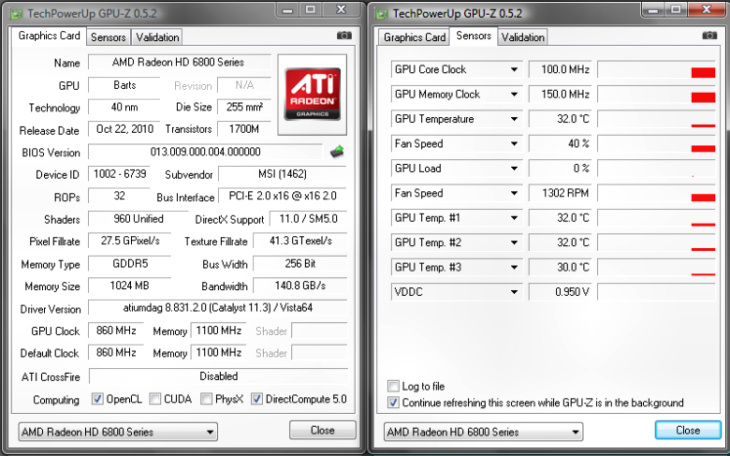
Task: Click Close in the Sensors window
Action: [x=688, y=430]
